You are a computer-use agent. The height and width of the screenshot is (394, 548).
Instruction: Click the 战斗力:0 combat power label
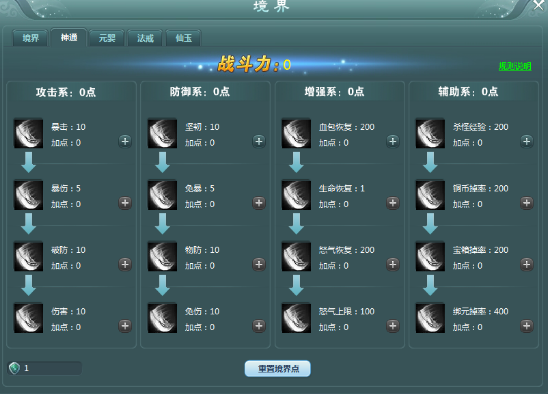point(254,64)
